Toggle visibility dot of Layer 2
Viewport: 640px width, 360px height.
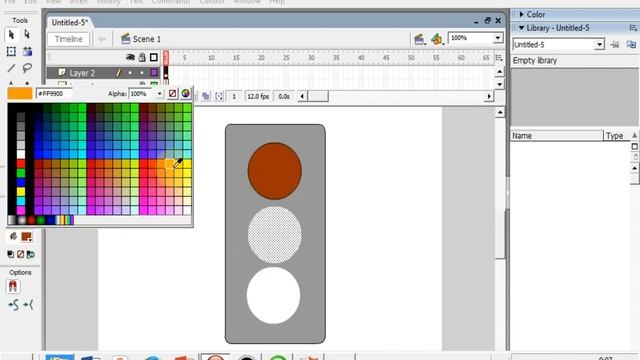(130, 73)
